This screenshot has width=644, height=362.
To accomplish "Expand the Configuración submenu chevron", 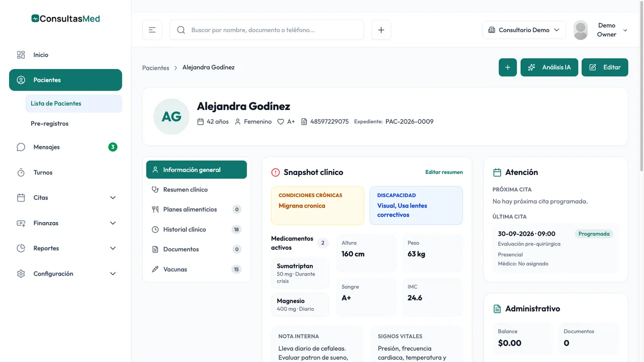I will [x=113, y=274].
